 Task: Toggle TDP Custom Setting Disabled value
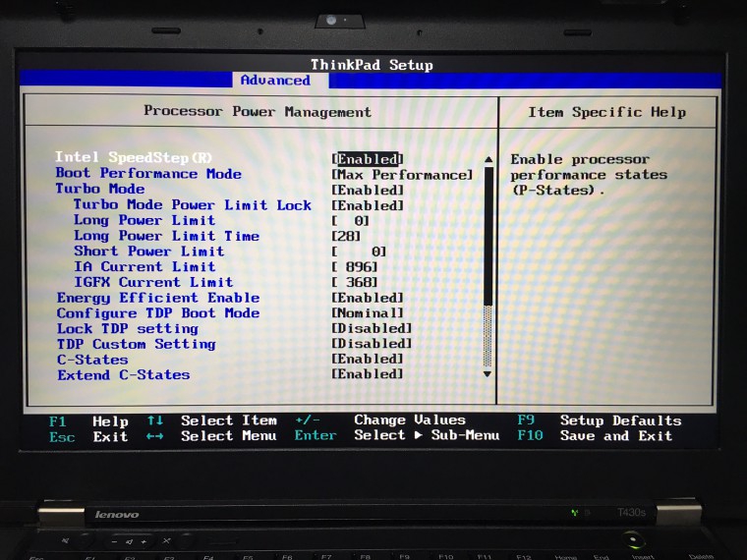coord(372,343)
